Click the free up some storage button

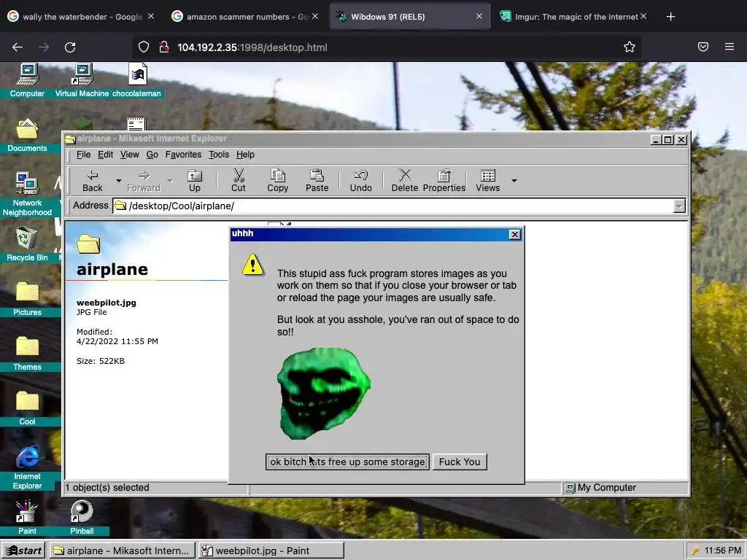347,462
